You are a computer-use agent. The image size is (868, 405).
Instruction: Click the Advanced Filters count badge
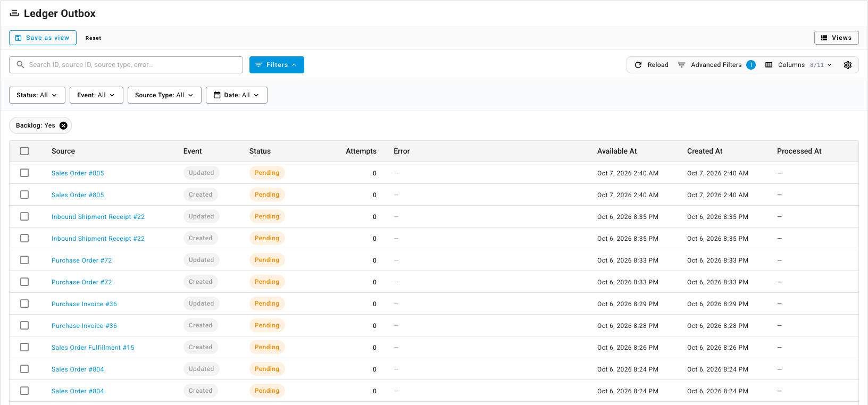[x=751, y=65]
